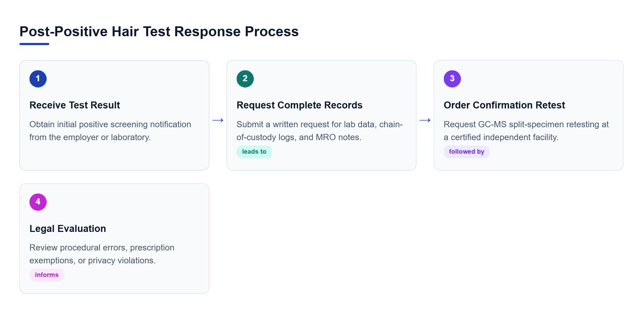Select the 'leads to' tag
This screenshot has height=313, width=644.
point(254,152)
